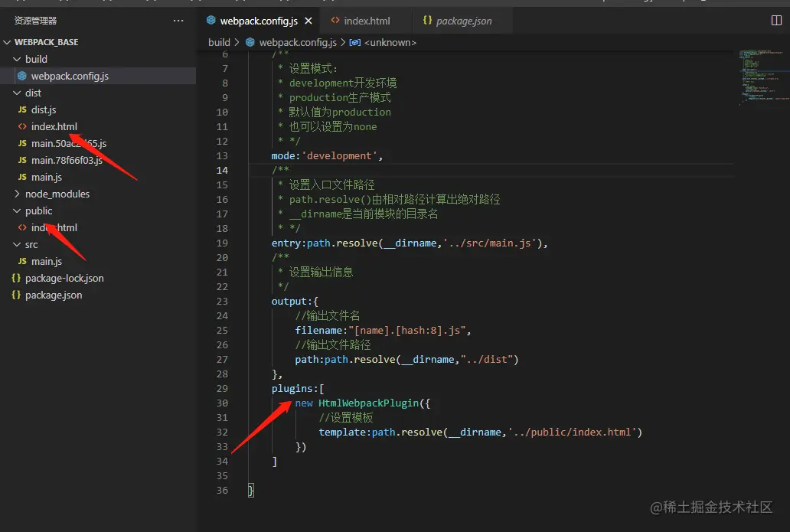The height and width of the screenshot is (532, 790).
Task: Click the path.resolve "../dist" code line
Action: (x=406, y=360)
